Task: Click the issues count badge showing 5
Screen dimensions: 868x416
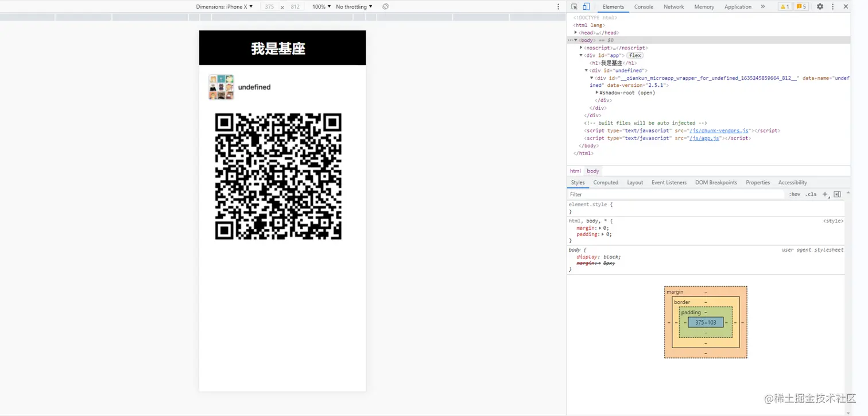Action: (801, 7)
